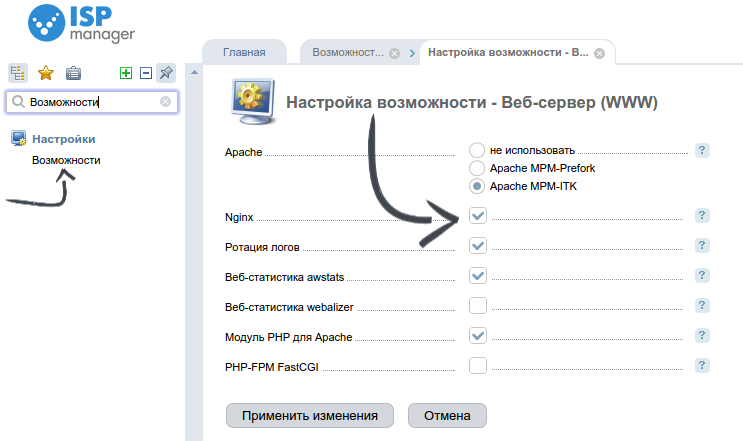This screenshot has height=441, width=743.
Task: Focus the menu search input field
Action: 92,102
